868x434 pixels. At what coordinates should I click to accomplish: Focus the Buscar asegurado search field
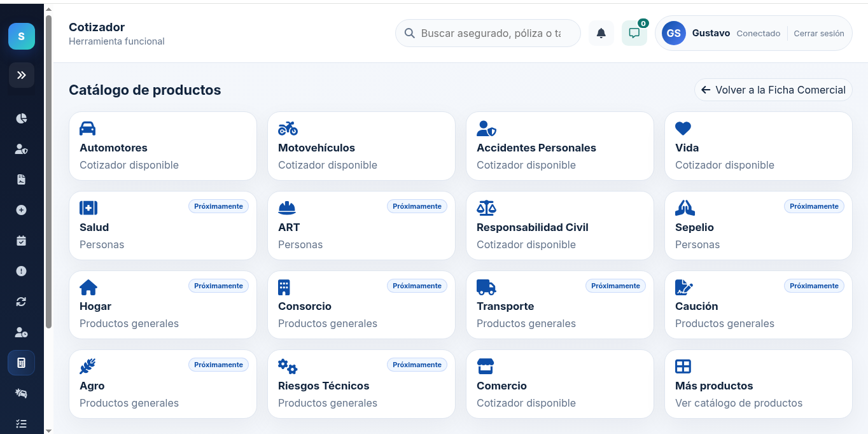point(488,33)
